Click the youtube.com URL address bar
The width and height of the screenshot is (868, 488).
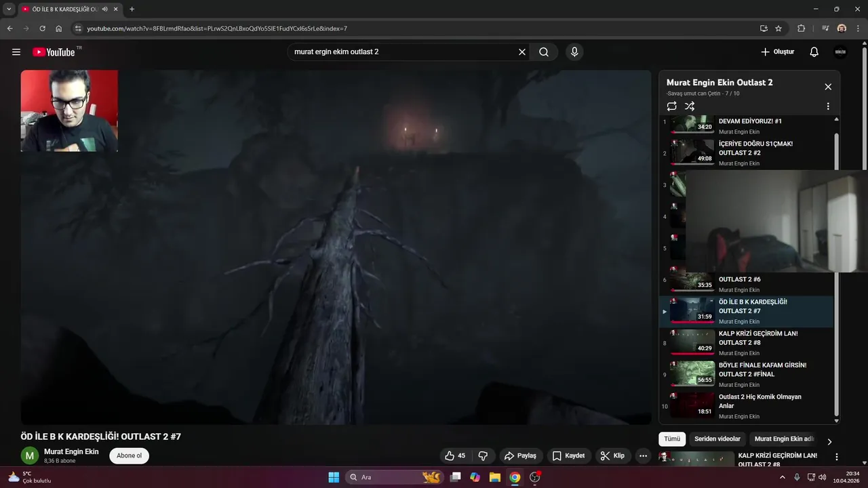[217, 28]
